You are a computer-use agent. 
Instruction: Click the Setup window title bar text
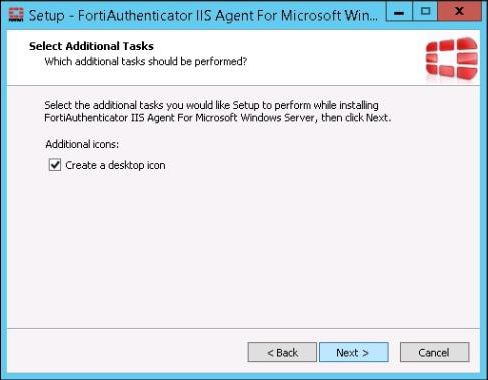tap(203, 15)
